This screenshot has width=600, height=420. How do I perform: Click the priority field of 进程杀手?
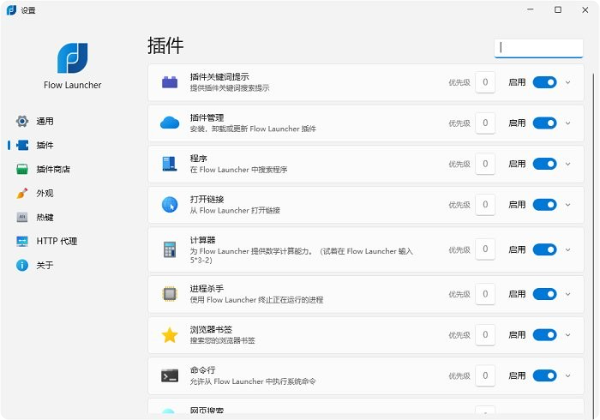click(485, 294)
